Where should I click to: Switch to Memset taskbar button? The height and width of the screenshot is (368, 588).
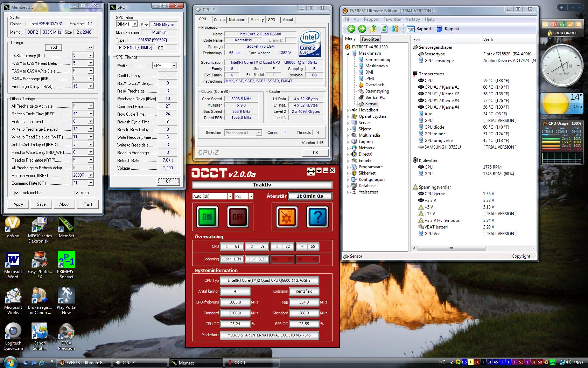pos(196,363)
